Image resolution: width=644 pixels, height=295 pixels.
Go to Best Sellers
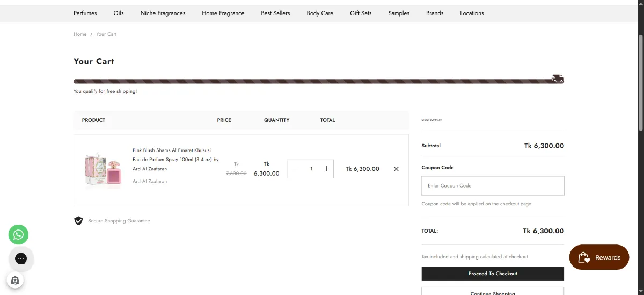point(275,13)
